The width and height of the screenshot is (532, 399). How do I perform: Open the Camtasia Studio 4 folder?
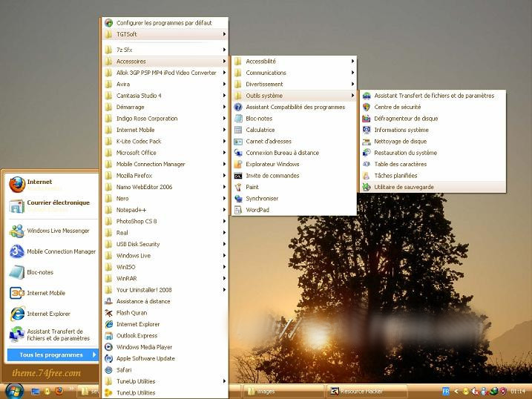165,96
